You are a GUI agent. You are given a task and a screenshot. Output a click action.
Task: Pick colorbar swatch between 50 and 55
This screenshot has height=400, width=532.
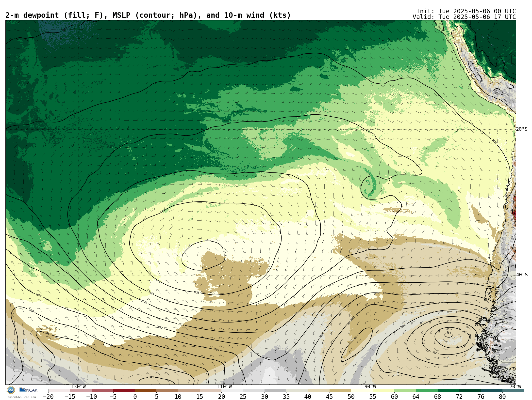point(362,391)
